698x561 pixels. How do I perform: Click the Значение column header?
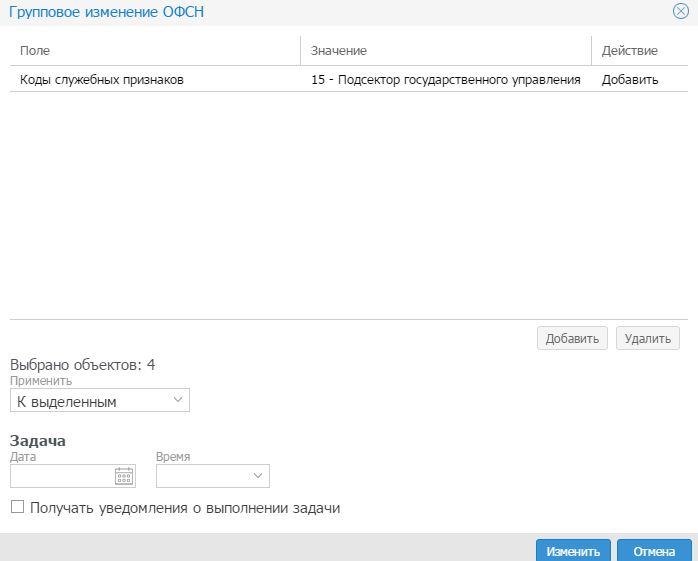pos(446,51)
